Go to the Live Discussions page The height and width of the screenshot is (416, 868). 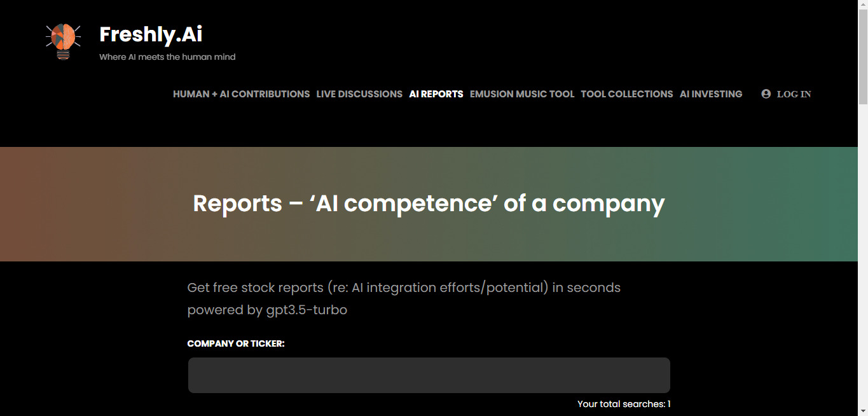(359, 94)
